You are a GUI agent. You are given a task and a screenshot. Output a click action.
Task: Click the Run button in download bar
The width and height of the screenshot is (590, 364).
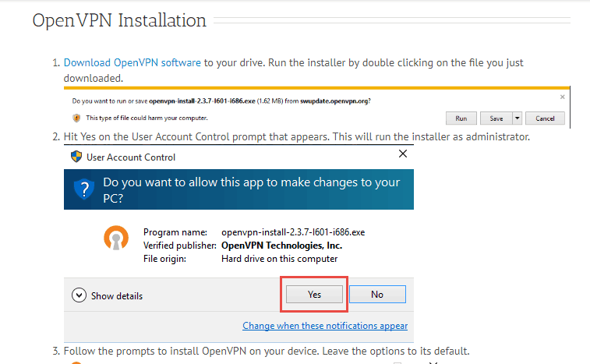coord(461,118)
